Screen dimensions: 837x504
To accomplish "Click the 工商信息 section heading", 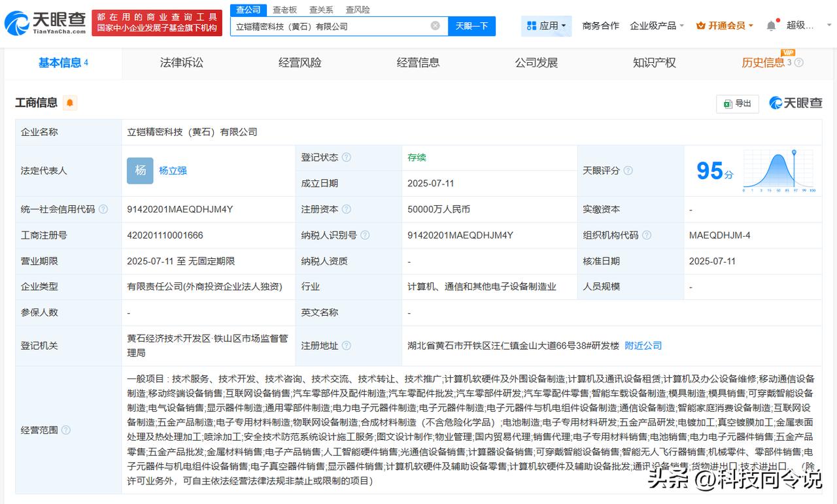I will click(37, 103).
